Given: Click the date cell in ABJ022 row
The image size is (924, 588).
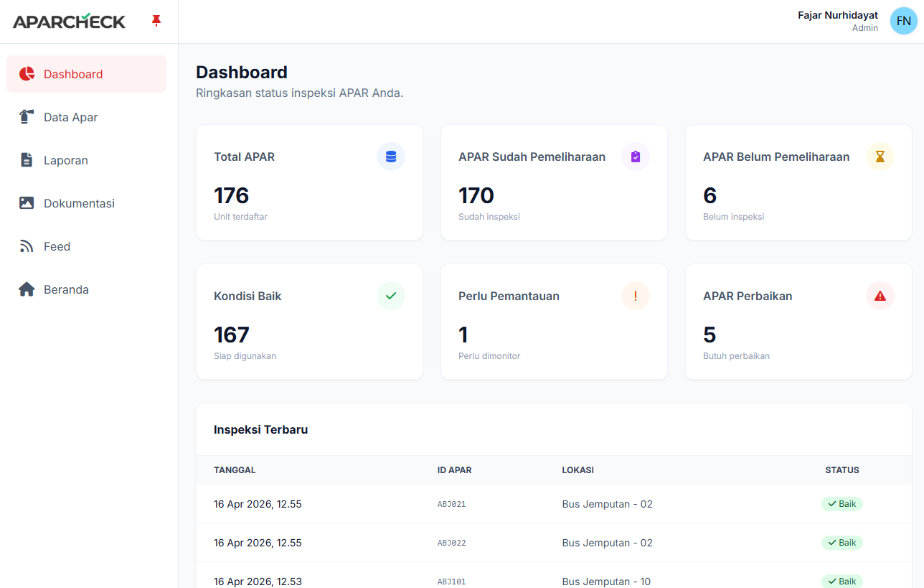Looking at the screenshot, I should click(258, 543).
